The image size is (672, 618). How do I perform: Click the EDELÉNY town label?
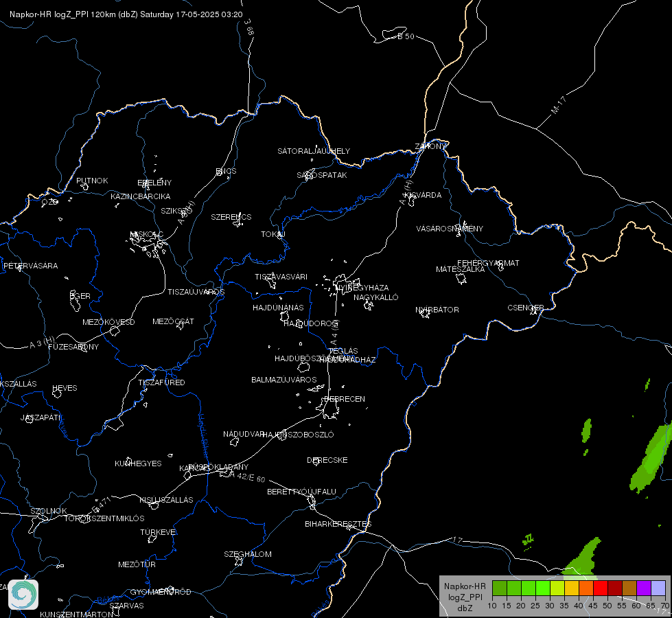click(154, 183)
